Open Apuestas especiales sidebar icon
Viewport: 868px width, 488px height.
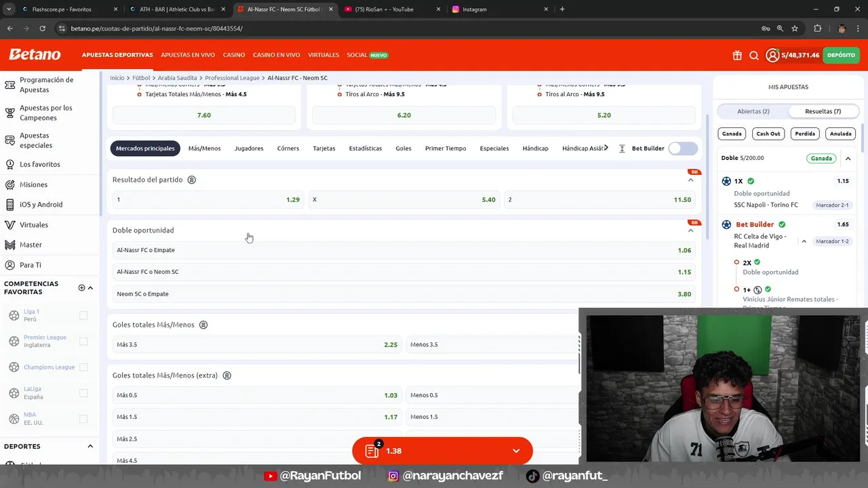[x=10, y=140]
